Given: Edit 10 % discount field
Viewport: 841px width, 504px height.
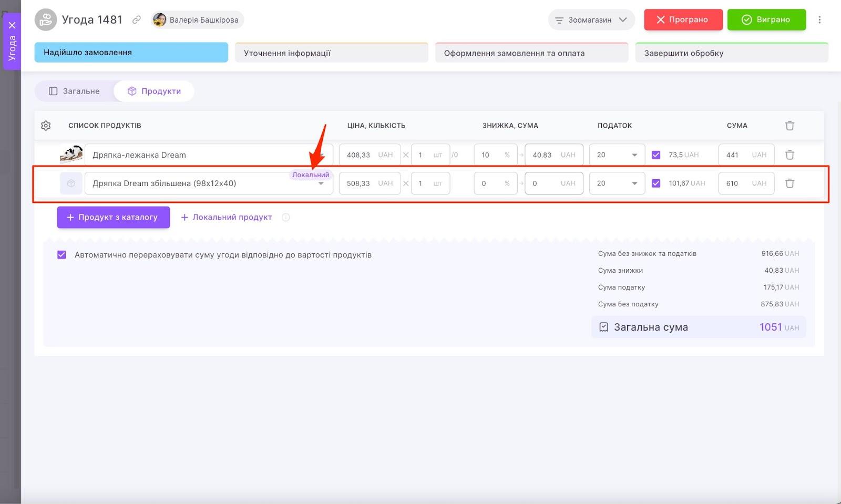Looking at the screenshot, I should click(495, 155).
